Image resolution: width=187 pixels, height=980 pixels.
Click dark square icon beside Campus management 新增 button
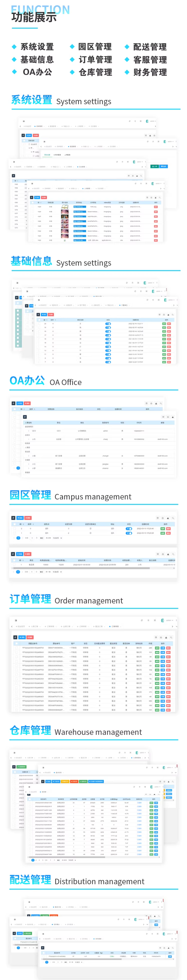[x=13, y=518]
